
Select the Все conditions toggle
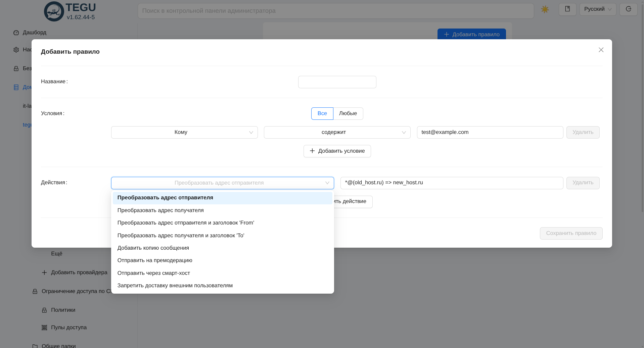[322, 113]
